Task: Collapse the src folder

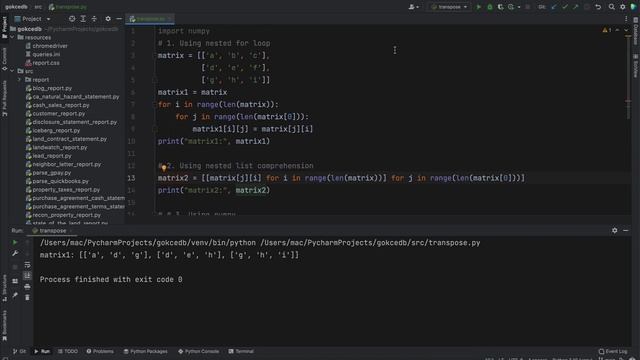Action: coord(12,71)
